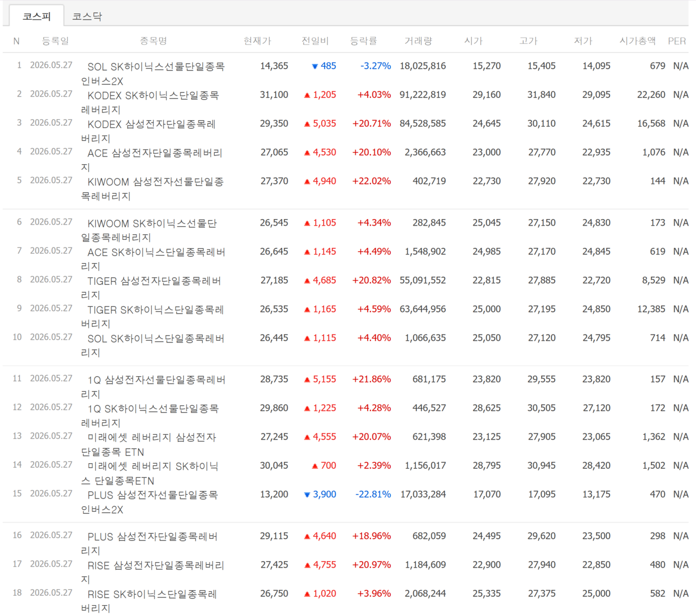Select the current price 14,365
696x616 pixels.
(274, 66)
